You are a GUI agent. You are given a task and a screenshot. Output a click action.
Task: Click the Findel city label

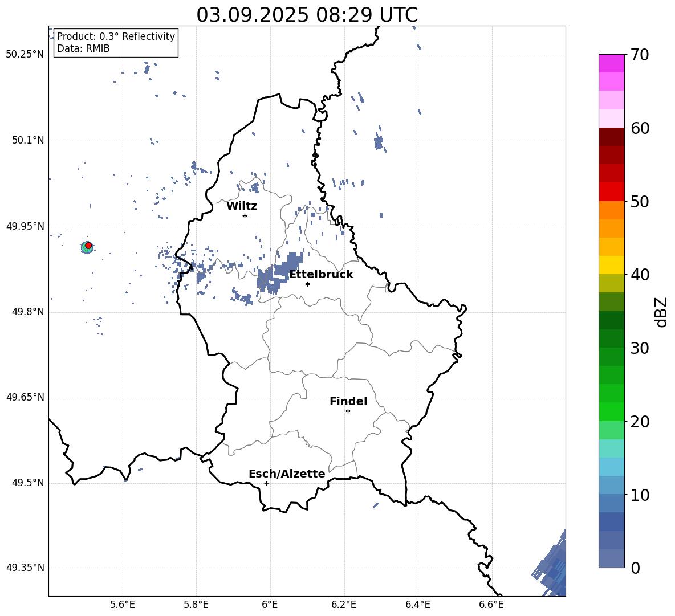[x=348, y=401]
